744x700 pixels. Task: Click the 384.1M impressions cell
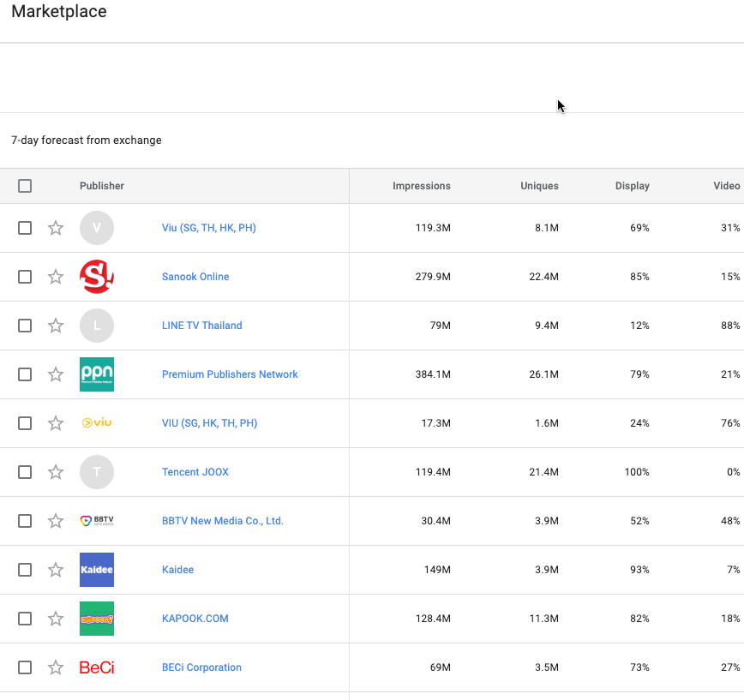point(433,374)
